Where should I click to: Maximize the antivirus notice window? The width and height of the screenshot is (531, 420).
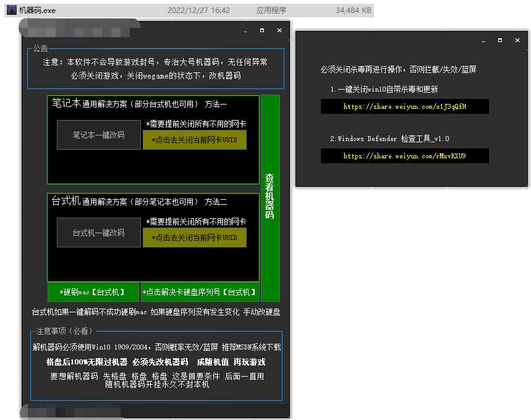[500, 40]
